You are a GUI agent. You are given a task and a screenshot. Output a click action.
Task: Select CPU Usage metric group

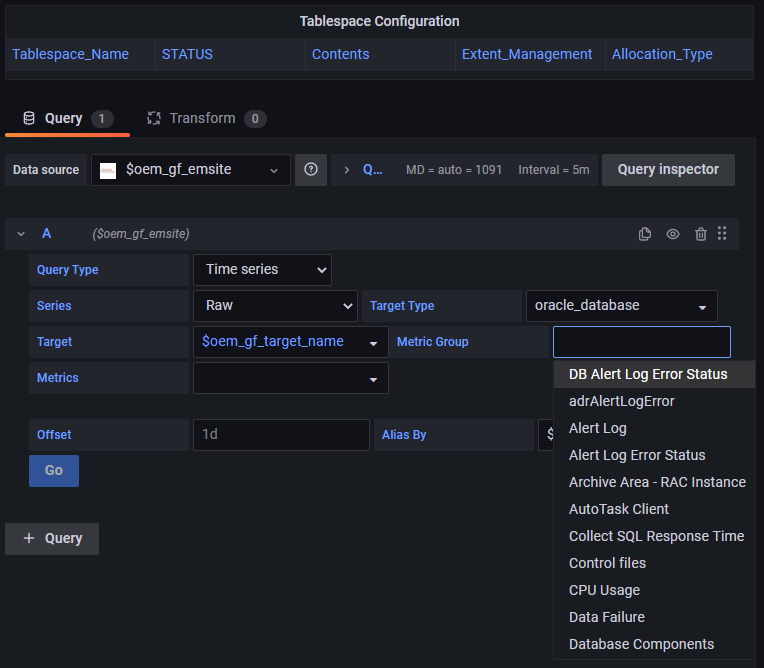coord(604,590)
